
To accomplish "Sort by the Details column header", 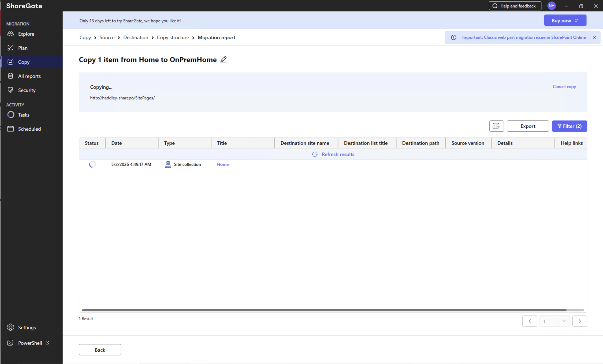I will [x=523, y=143].
